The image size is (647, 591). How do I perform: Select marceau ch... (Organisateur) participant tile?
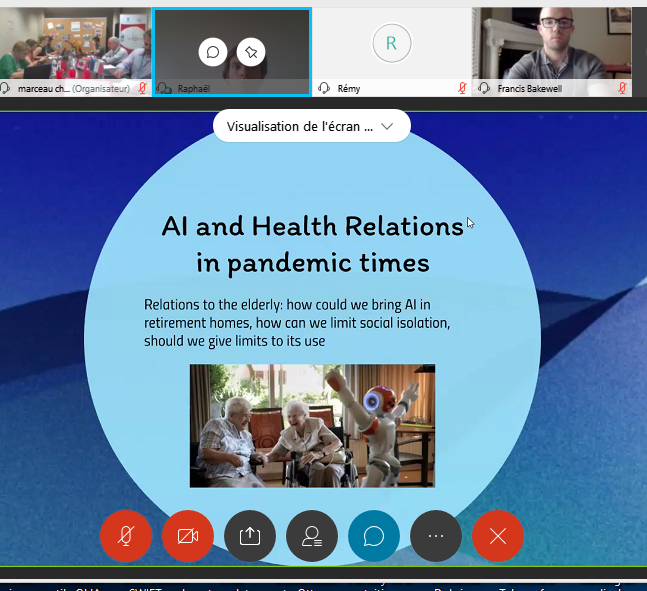pyautogui.click(x=76, y=52)
